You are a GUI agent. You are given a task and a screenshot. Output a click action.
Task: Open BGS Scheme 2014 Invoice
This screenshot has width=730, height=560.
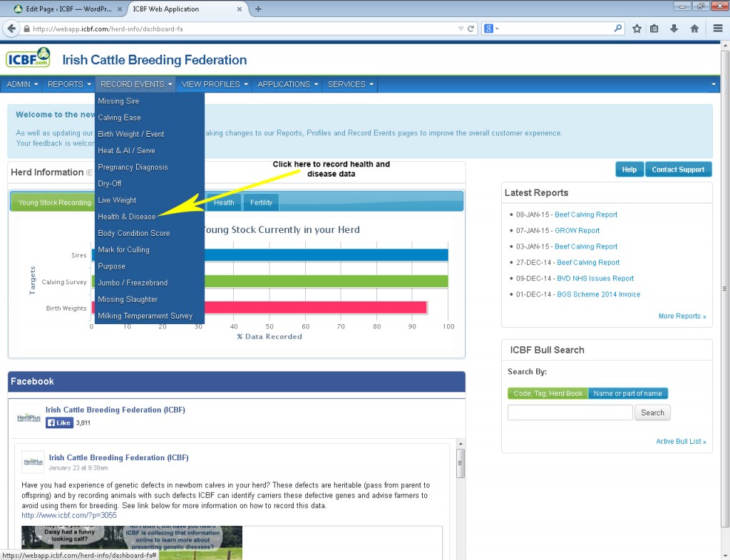(x=598, y=294)
